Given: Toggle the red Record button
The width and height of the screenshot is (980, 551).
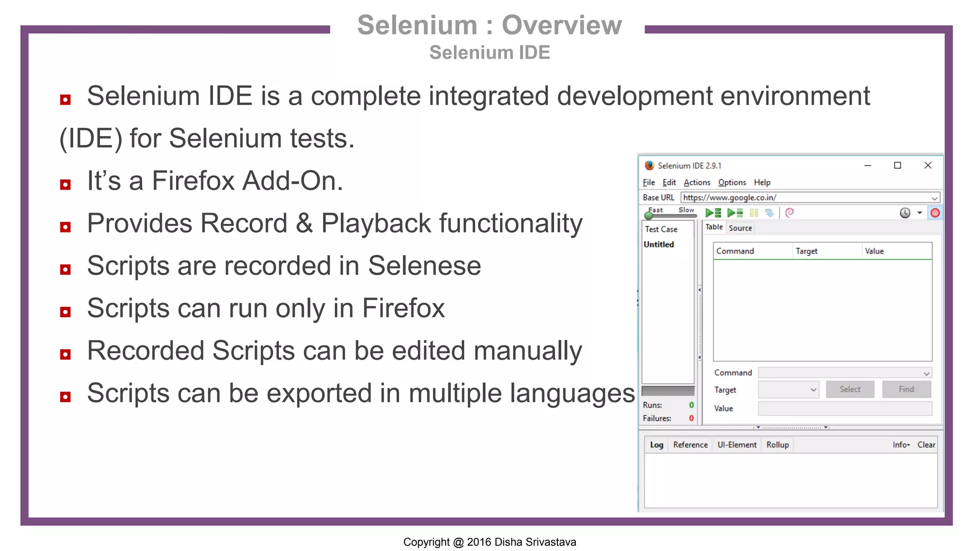Looking at the screenshot, I should pos(935,213).
